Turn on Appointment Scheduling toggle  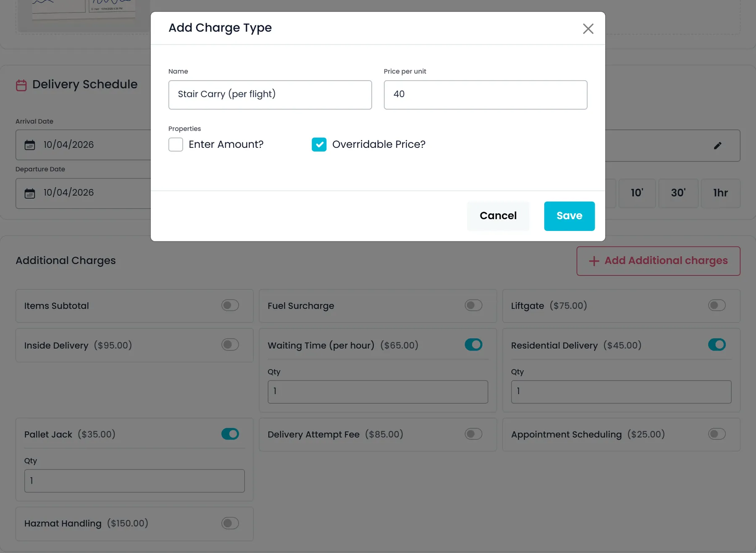(717, 434)
